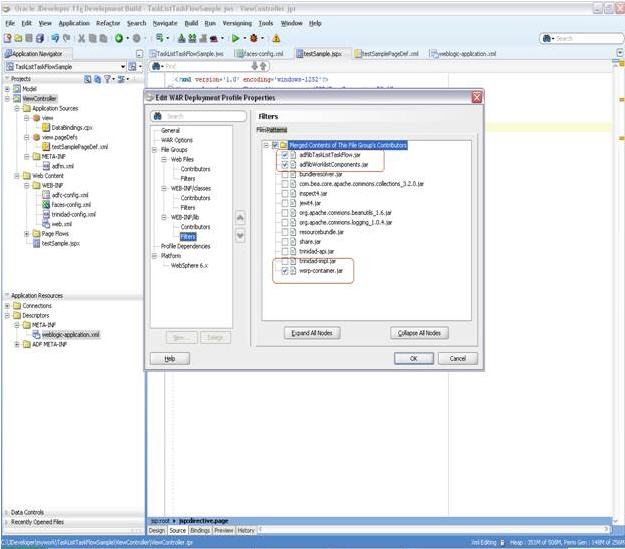Click the move down arrow in dialog
The image size is (625, 549).
coord(240,236)
